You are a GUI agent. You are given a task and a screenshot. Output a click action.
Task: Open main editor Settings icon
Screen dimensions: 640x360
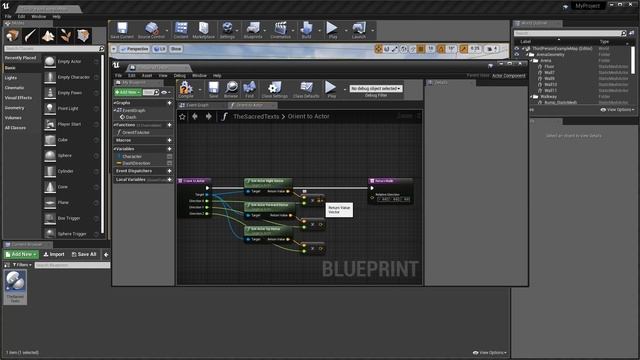227,30
